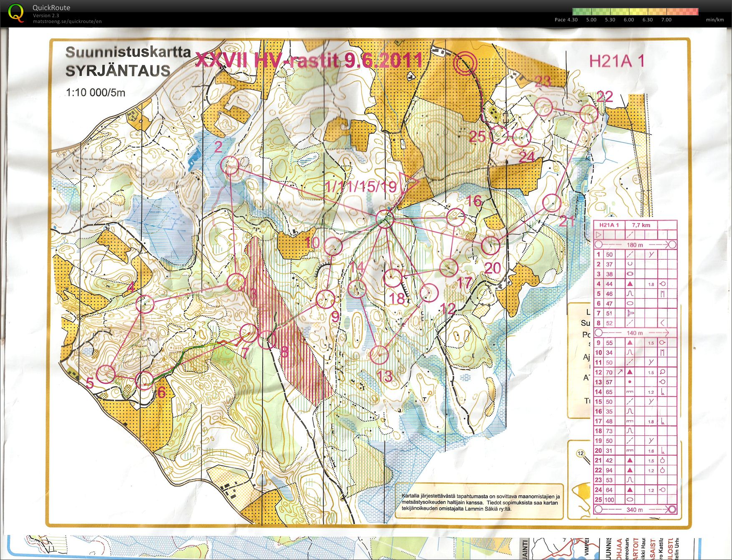Click the start triangle near 1/11/15/19
Screen dimensions: 732x560
click(408, 183)
